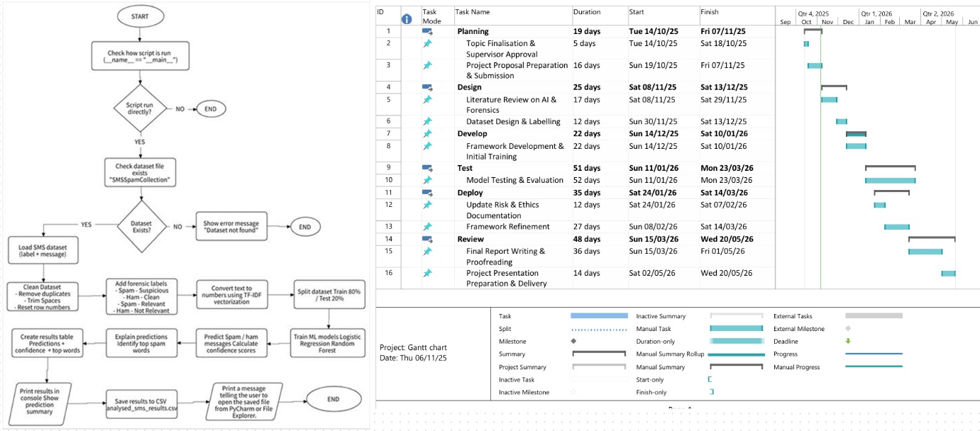Click the Final Report Writing Gantt bar
Image resolution: width=980 pixels, height=431 pixels.
point(925,252)
